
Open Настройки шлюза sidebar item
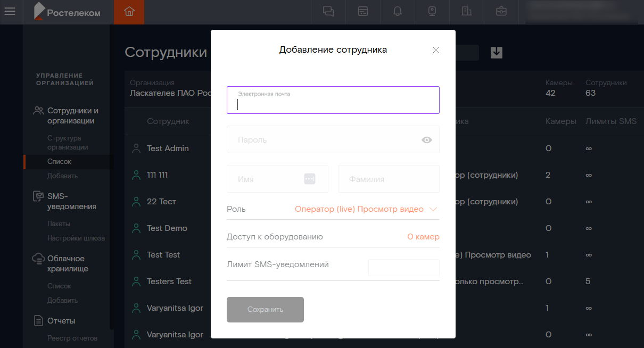76,238
